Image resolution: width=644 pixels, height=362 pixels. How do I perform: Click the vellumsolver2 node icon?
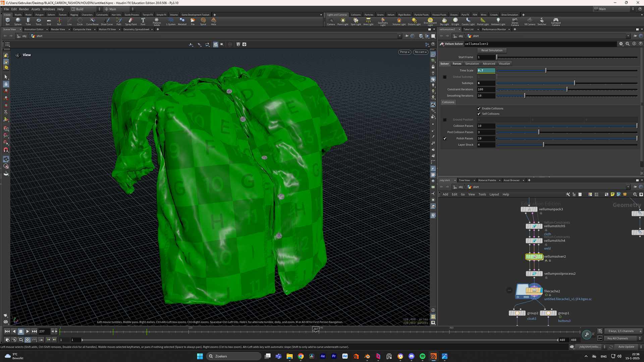click(534, 257)
